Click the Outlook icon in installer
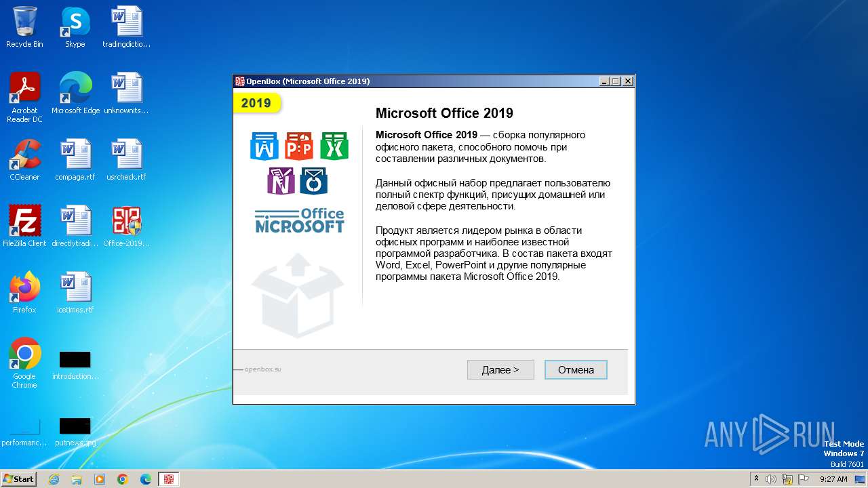 [x=314, y=181]
